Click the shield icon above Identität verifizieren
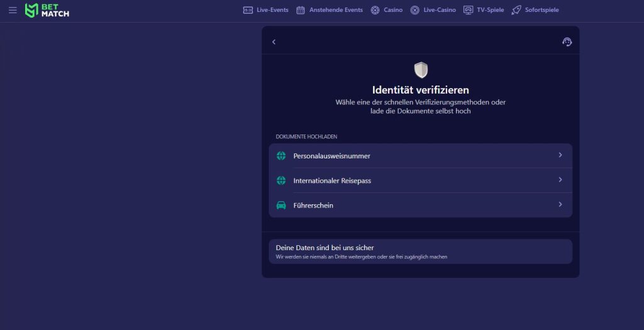 tap(421, 70)
